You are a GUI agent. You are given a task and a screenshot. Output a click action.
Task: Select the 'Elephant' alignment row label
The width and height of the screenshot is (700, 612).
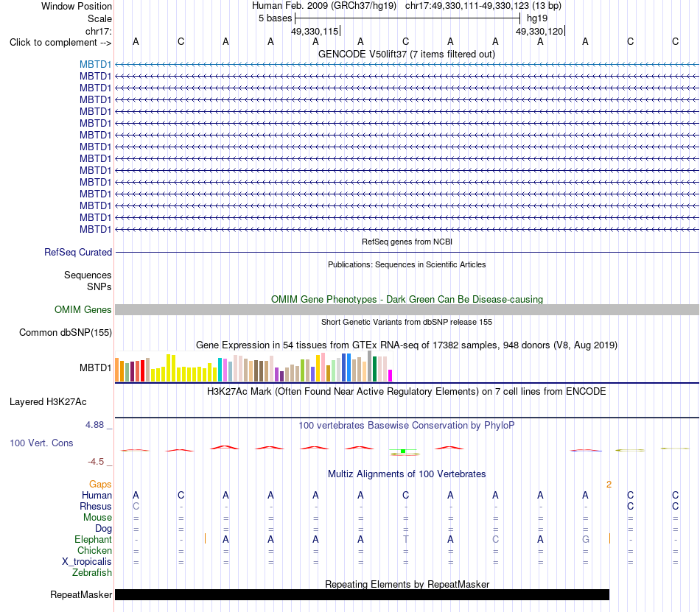93,540
